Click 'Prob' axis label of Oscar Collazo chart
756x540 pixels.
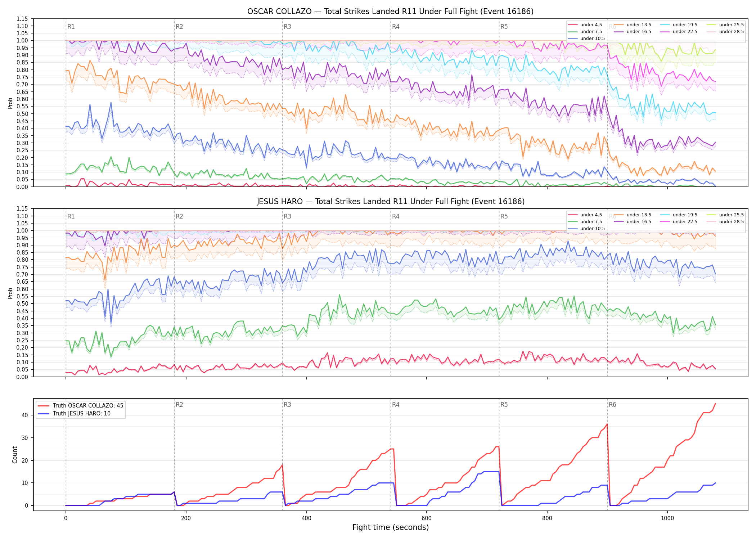pyautogui.click(x=10, y=103)
